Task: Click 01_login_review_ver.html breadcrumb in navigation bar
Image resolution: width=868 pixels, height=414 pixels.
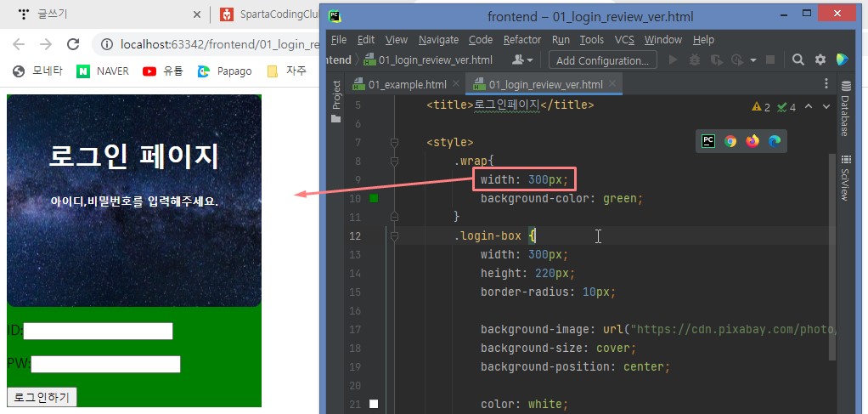Action: tap(428, 60)
